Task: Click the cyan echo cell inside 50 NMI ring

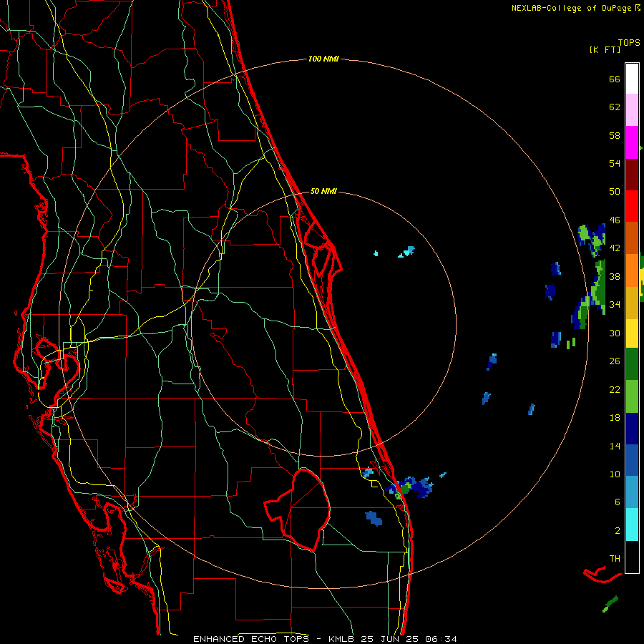Action: [x=406, y=252]
